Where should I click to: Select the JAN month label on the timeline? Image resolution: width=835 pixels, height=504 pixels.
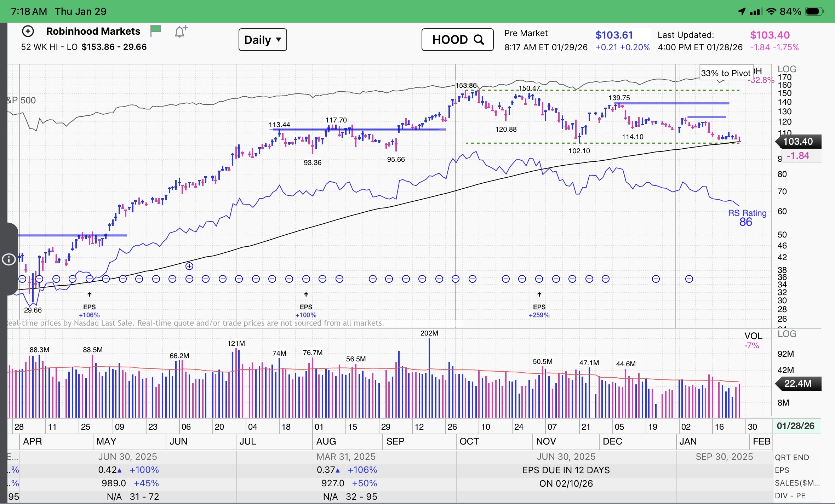click(688, 441)
